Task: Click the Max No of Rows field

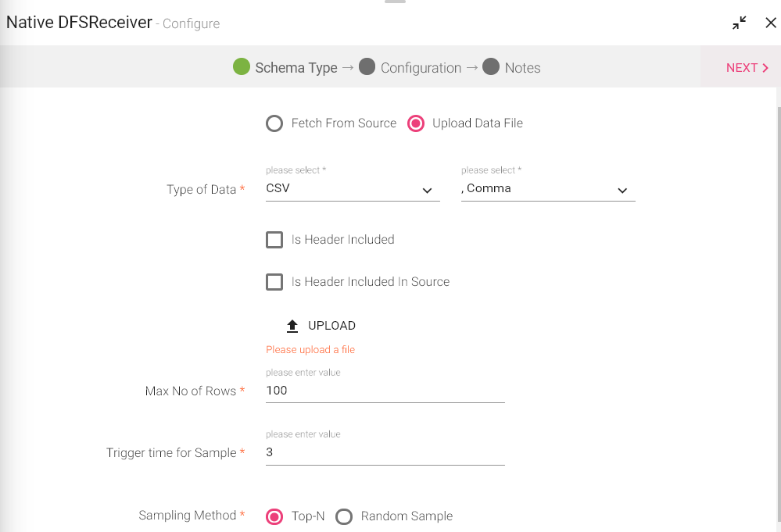Action: 385,391
